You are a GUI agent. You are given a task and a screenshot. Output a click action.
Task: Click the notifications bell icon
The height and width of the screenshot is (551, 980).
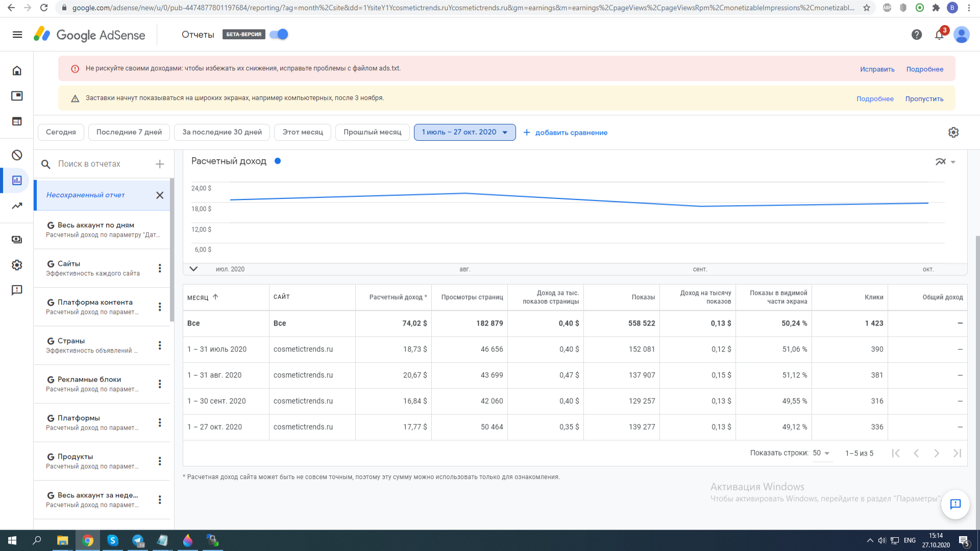[x=939, y=35]
